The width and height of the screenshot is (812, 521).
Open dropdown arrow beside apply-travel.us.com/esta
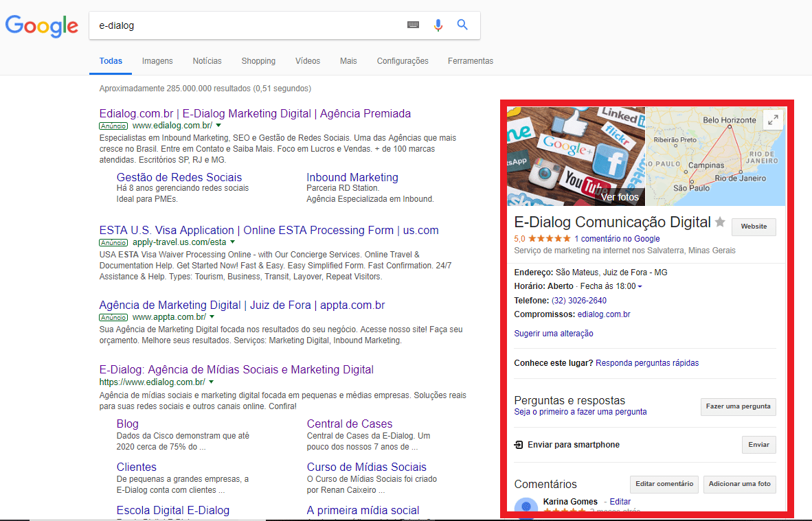(232, 242)
